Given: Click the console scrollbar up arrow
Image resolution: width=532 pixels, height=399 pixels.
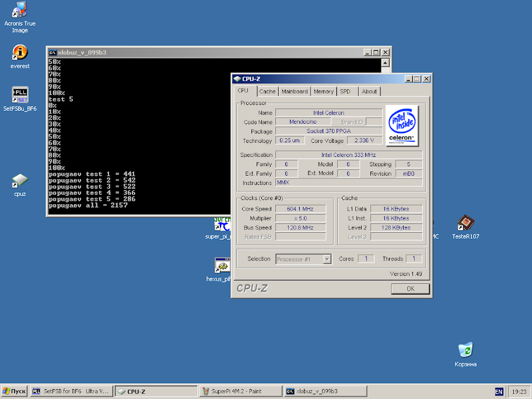Looking at the screenshot, I should [385, 62].
